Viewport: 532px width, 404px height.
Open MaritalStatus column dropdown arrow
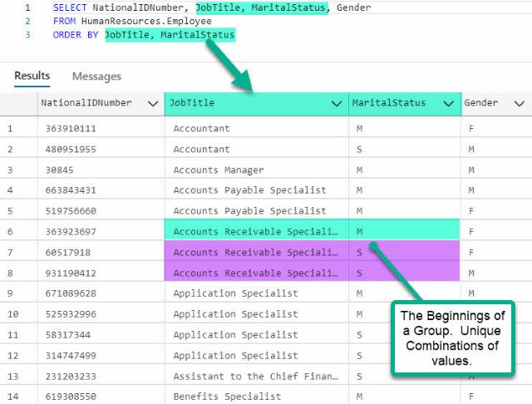point(449,103)
